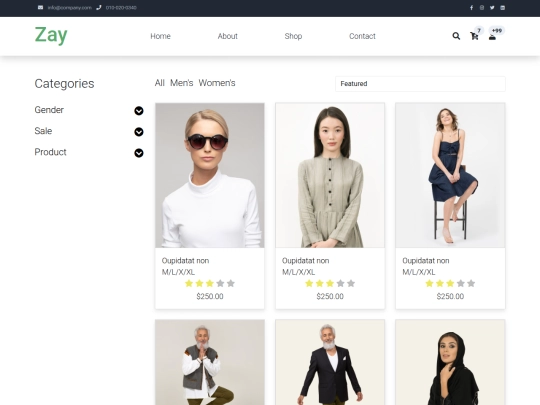Open the LinkedIn social icon
540x405 pixels.
(x=502, y=8)
